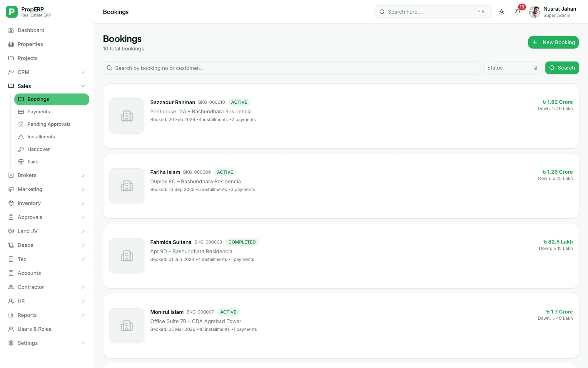Click the Brokers contact icon

click(x=11, y=175)
